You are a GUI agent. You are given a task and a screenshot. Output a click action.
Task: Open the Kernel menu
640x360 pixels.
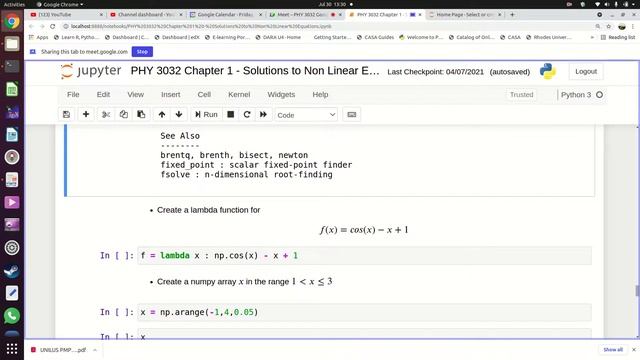coord(239,94)
